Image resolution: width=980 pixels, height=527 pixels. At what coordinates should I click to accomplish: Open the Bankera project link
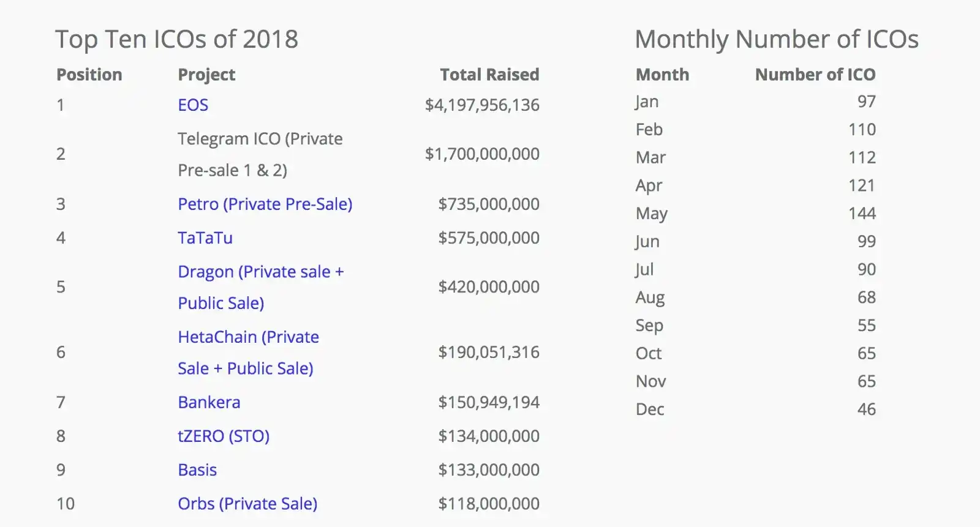click(209, 403)
